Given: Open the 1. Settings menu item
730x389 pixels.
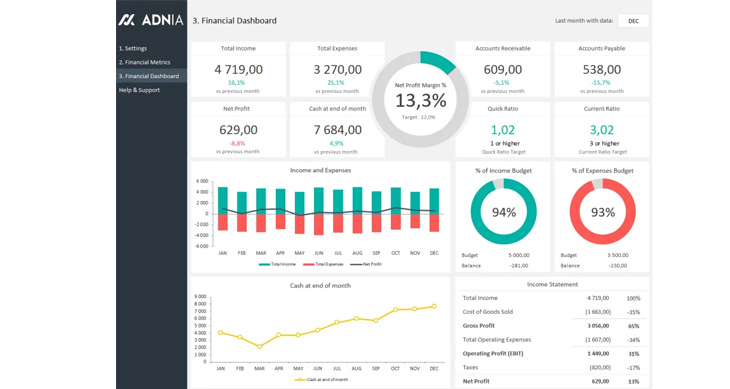Looking at the screenshot, I should (x=133, y=48).
